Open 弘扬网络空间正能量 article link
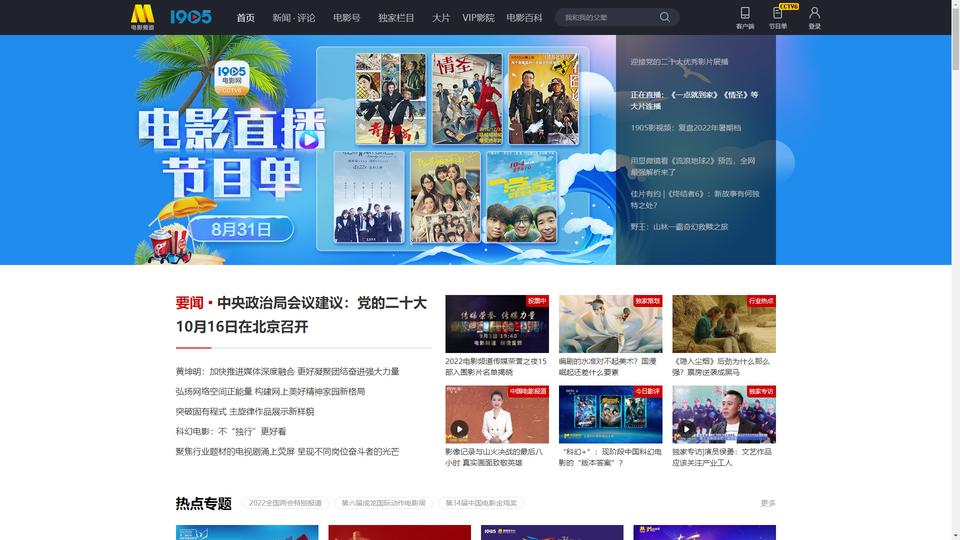The image size is (960, 540). pos(270,392)
